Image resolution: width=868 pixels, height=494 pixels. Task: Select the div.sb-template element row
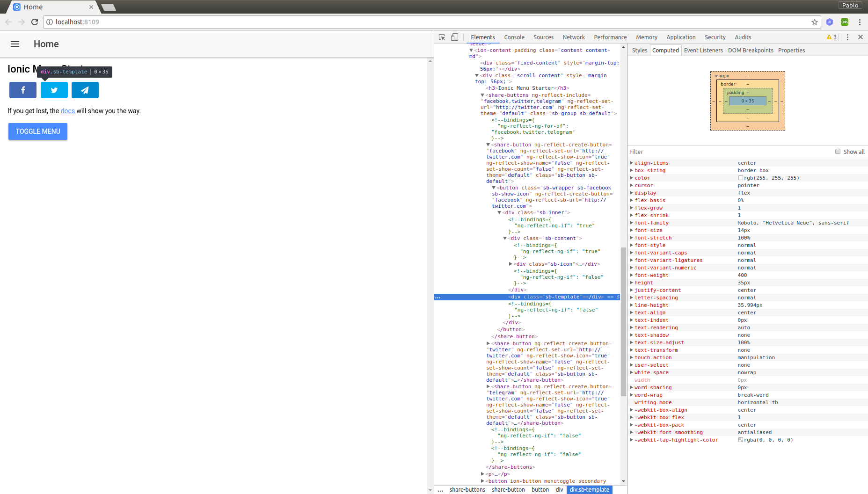pos(527,297)
